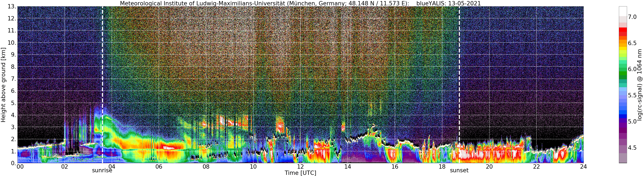Click the 'log(rc-signal) @ 1064 nm' colorbar label
Viewport: 644px width, 177px height.
pyautogui.click(x=640, y=85)
